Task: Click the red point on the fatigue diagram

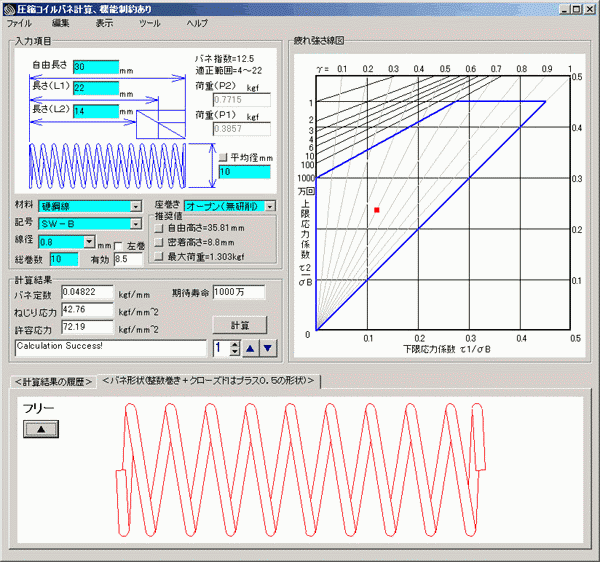Action: (x=376, y=210)
